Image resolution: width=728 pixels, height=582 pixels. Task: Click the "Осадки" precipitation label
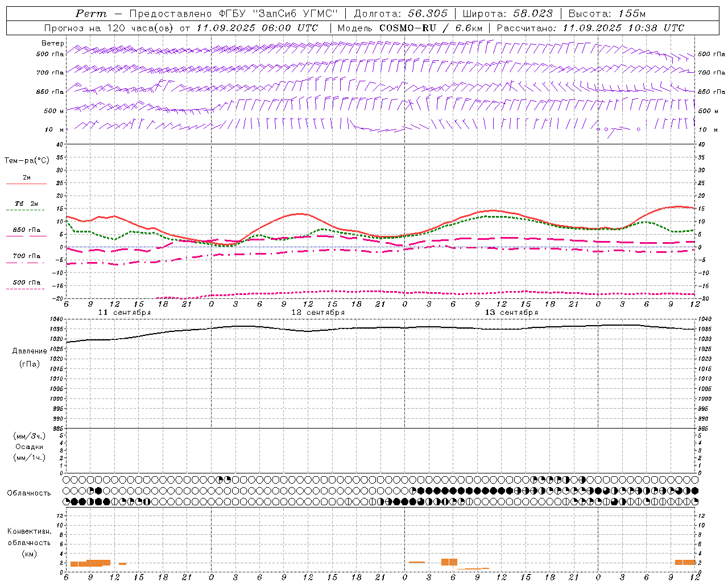click(x=30, y=447)
